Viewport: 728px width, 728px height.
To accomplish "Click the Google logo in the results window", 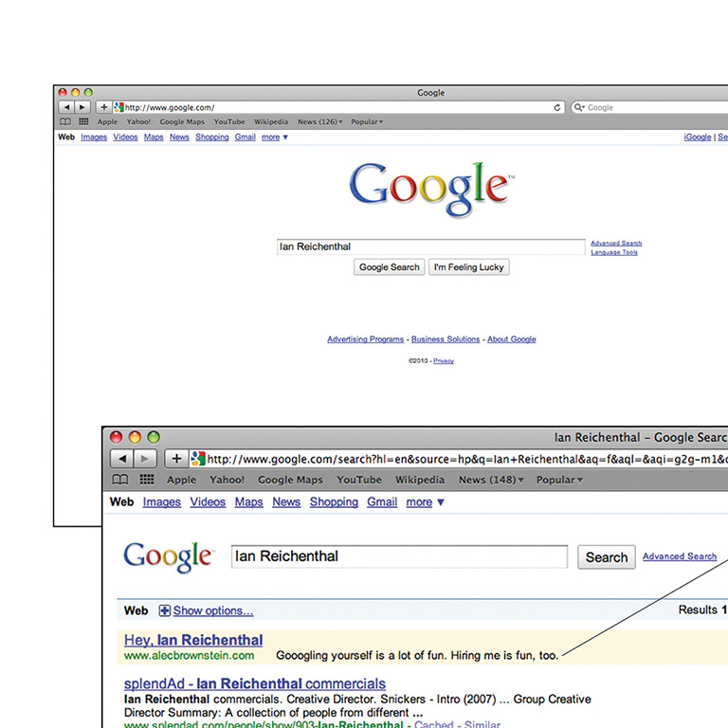I will [168, 556].
